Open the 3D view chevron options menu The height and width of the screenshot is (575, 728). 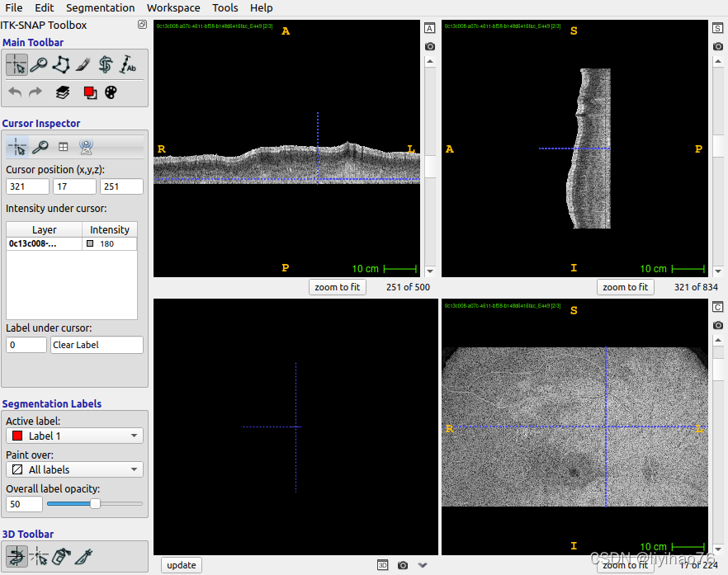tap(423, 565)
